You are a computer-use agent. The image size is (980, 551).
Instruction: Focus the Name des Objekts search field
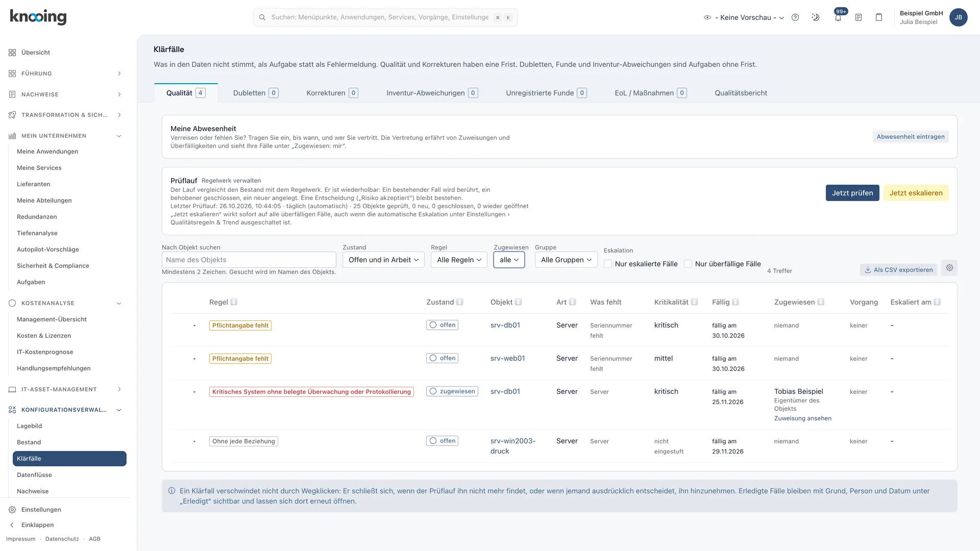point(249,260)
